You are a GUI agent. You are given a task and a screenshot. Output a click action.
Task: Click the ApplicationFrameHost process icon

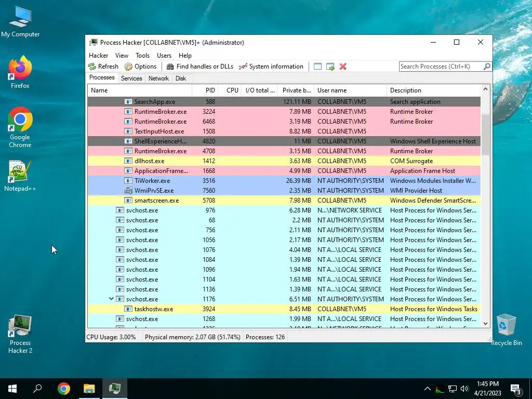128,170
